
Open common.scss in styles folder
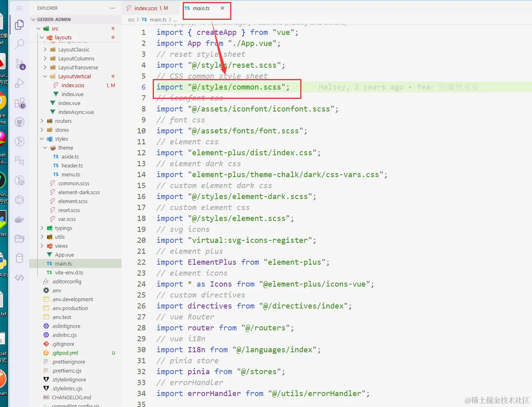point(74,183)
